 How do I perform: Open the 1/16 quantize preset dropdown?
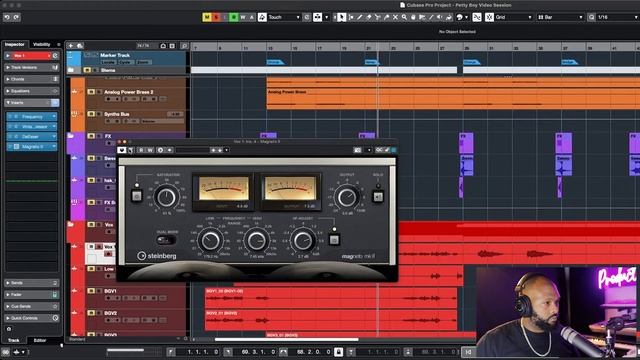click(618, 17)
